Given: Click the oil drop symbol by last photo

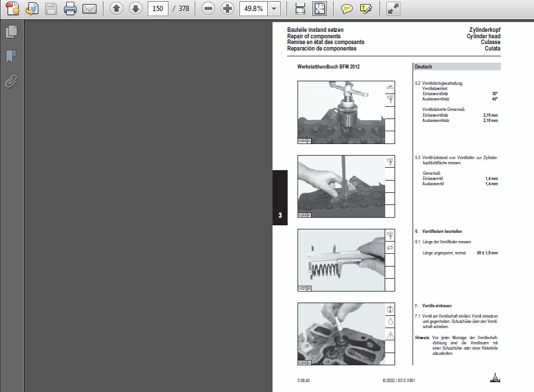Looking at the screenshot, I should click(390, 322).
